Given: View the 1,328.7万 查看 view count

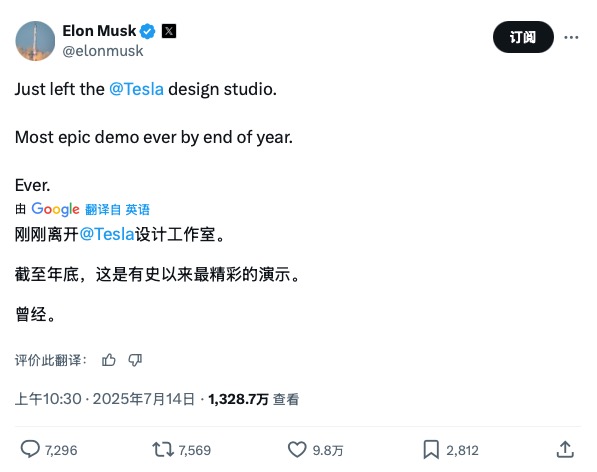Looking at the screenshot, I should (x=254, y=399).
